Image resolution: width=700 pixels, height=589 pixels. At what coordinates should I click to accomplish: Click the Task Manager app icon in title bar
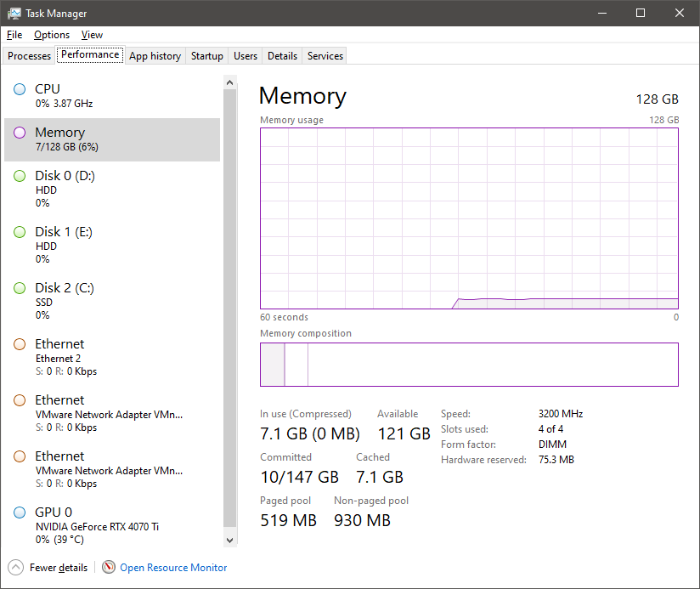point(14,14)
